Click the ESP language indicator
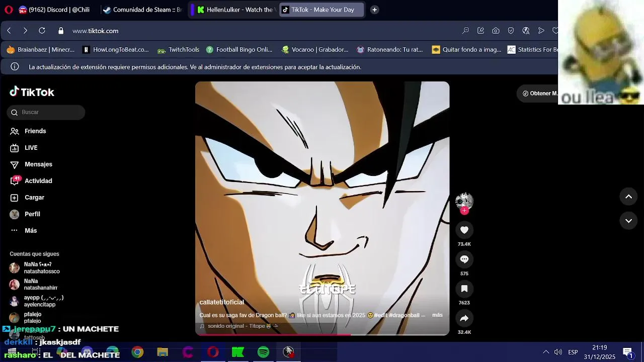 tap(573, 352)
